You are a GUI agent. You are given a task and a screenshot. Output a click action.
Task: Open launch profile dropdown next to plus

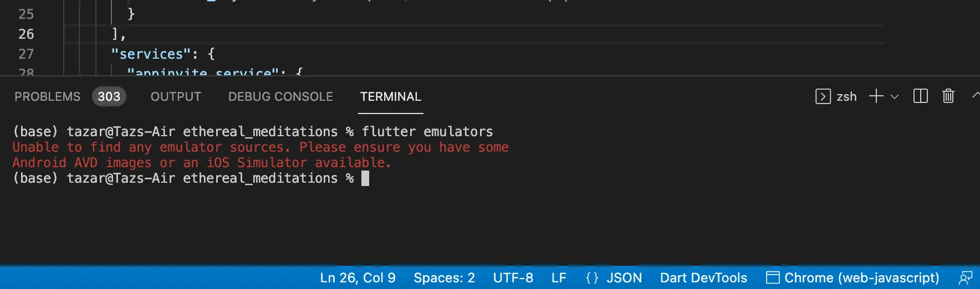click(895, 96)
